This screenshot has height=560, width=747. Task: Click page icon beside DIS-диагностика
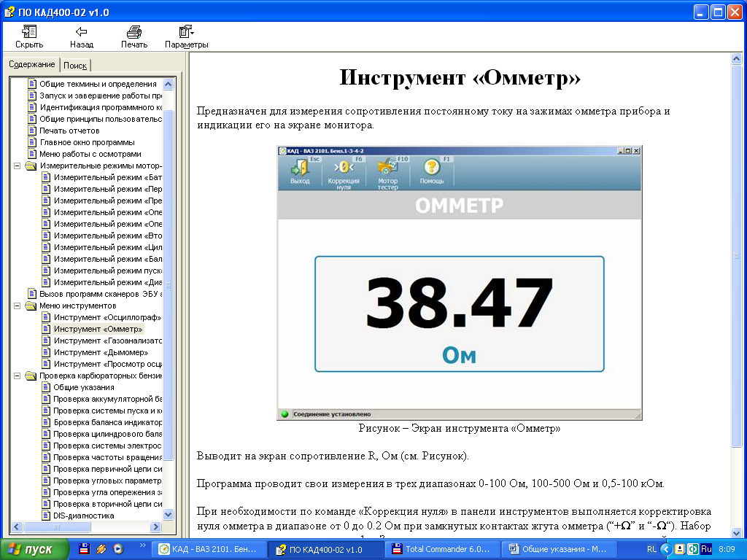tap(46, 516)
